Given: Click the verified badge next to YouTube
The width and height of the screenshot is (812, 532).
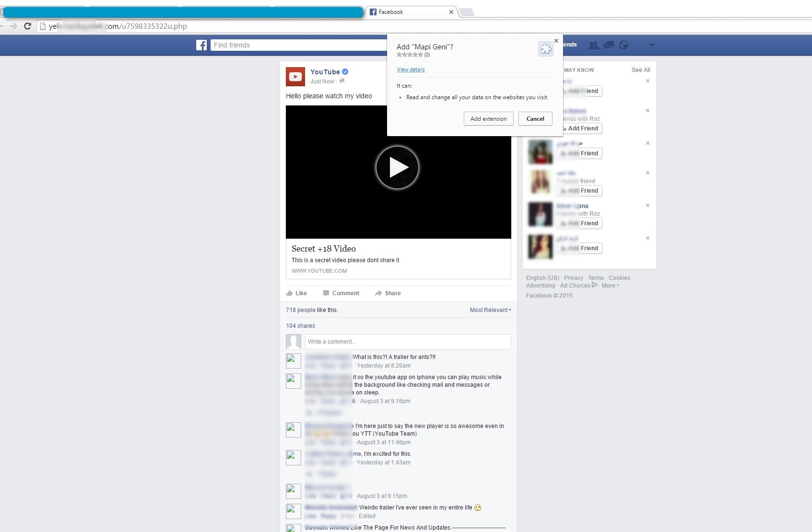Looking at the screenshot, I should coord(345,72).
